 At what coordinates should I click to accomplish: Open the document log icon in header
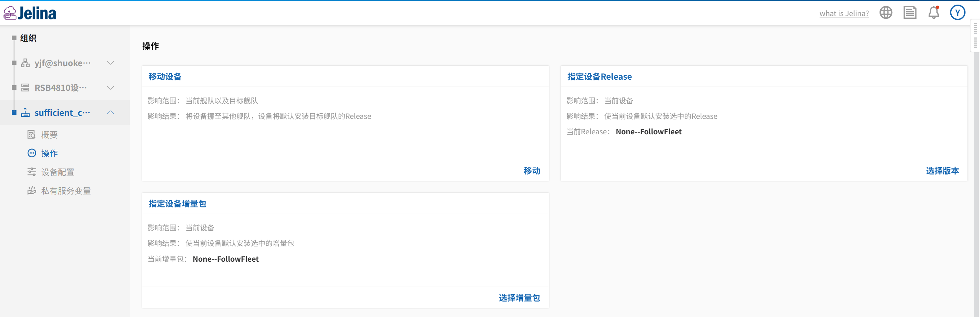coord(910,13)
